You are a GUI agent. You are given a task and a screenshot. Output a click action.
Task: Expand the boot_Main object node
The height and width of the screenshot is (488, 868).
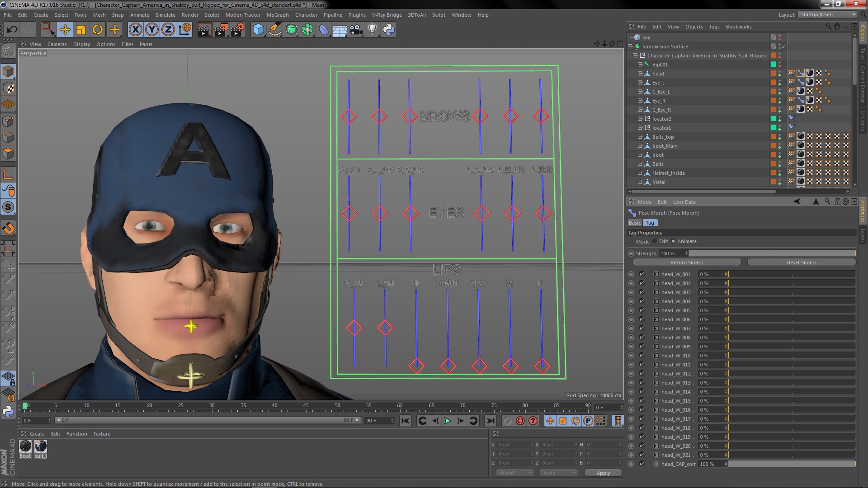(640, 146)
